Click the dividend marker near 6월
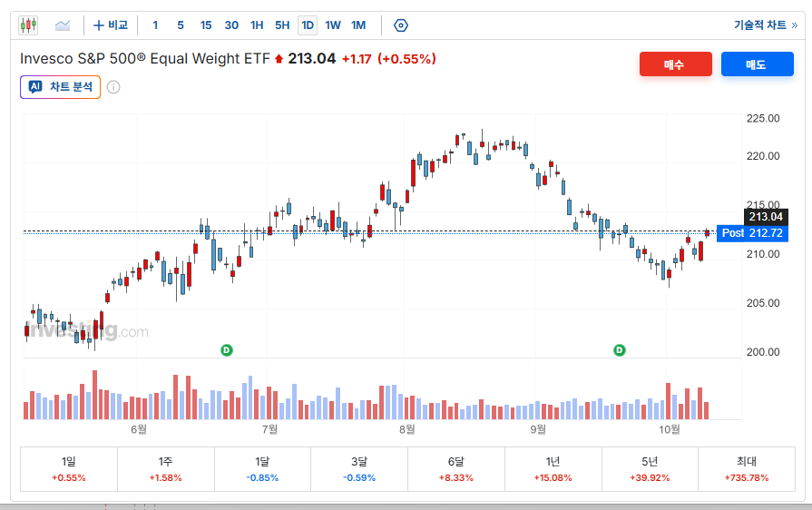The image size is (812, 510). [226, 350]
